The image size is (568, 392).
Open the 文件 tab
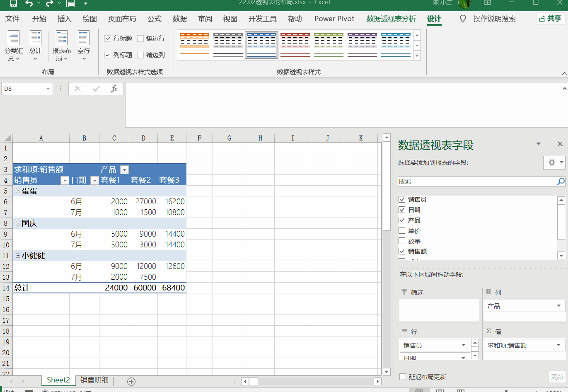12,19
